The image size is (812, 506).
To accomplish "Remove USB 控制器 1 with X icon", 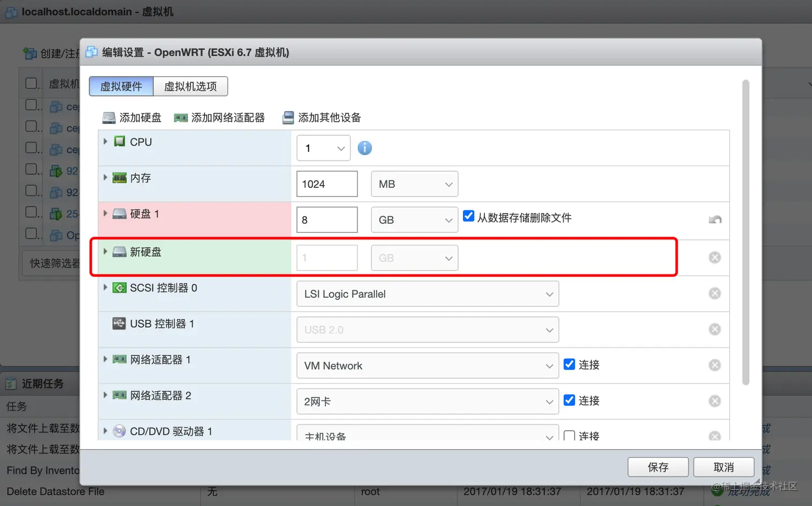I will pos(715,329).
